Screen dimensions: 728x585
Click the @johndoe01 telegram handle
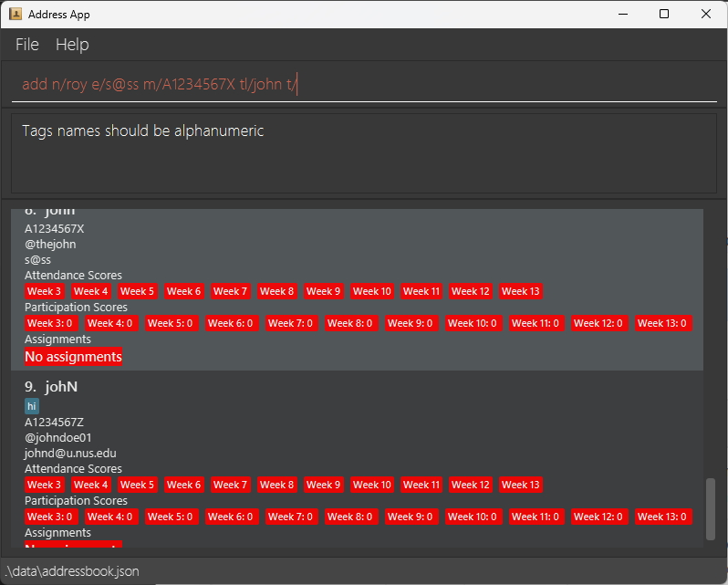coord(58,438)
